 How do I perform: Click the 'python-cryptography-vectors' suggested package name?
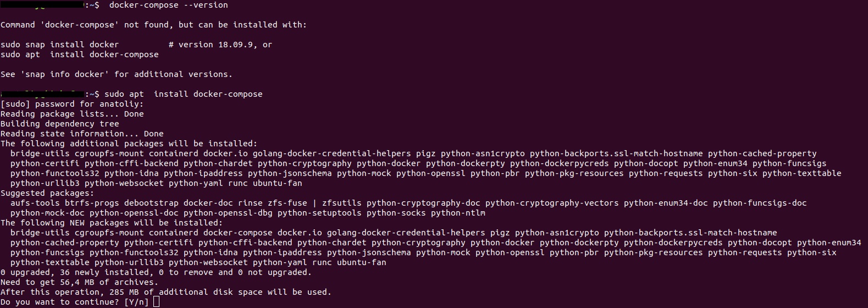click(552, 203)
